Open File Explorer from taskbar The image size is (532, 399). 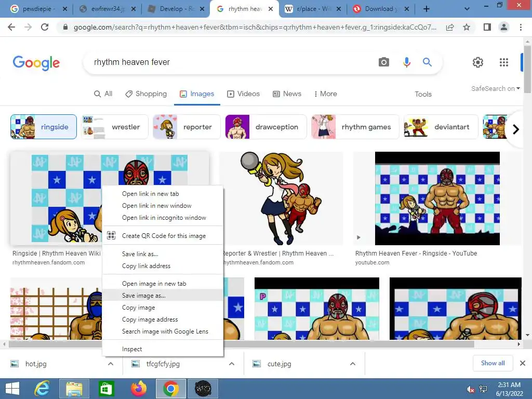click(74, 389)
